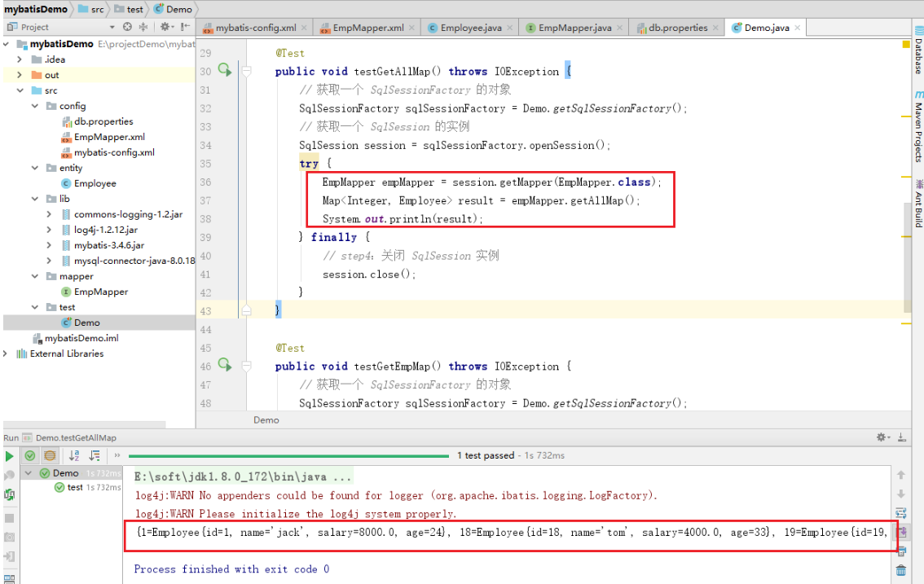Run testGetAllMap from gutter icon
Viewport: 924px width, 584px height.
click(x=225, y=69)
